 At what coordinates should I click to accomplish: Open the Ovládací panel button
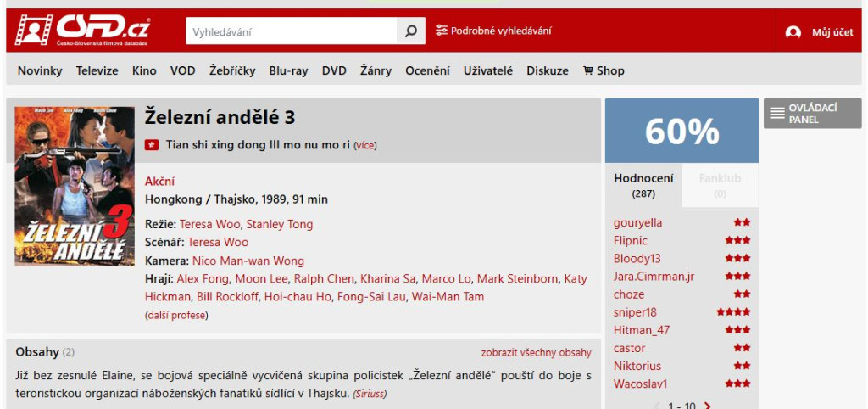pyautogui.click(x=813, y=113)
